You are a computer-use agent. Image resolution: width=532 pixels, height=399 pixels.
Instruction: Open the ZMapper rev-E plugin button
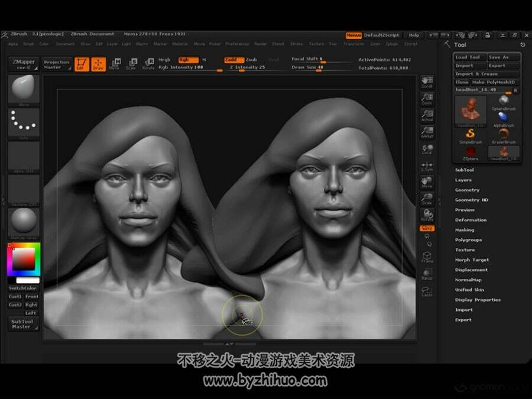pyautogui.click(x=24, y=64)
